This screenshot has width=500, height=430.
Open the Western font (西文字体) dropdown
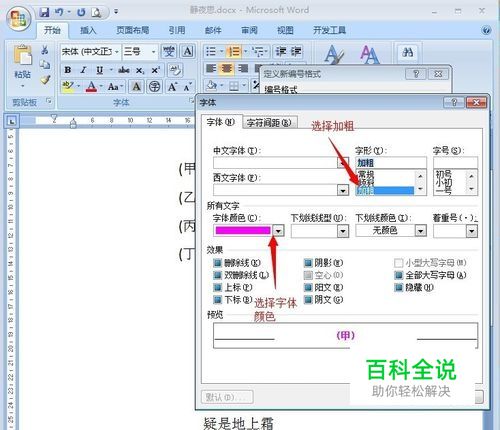[343, 190]
